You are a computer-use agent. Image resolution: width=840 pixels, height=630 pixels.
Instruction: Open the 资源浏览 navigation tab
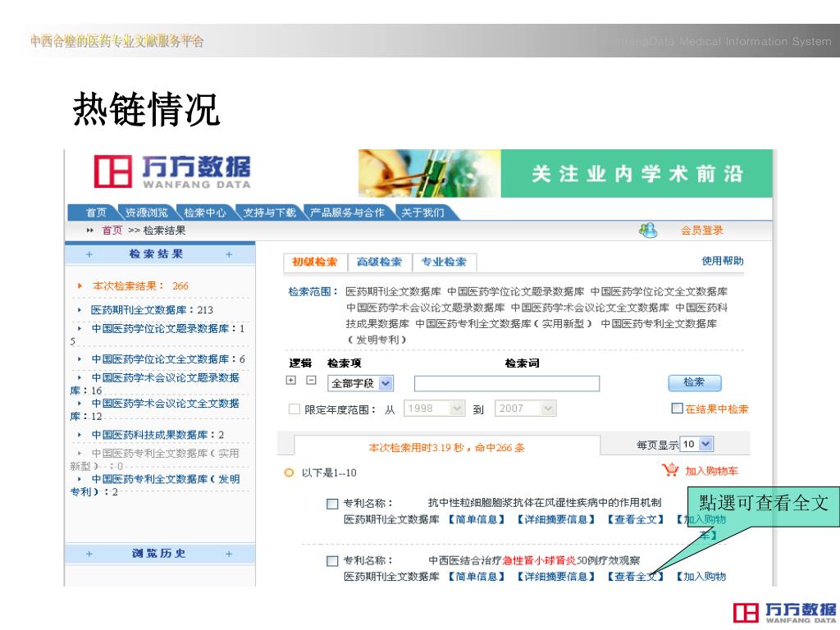146,212
